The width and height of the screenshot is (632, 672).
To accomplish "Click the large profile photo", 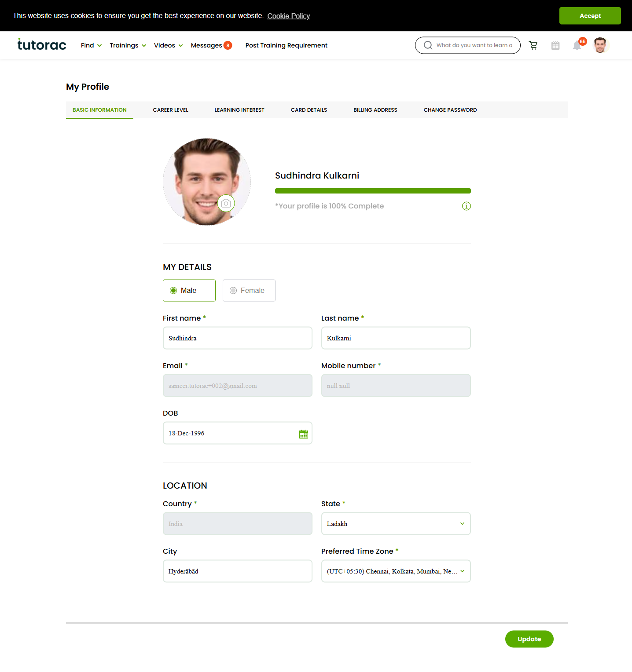I will click(x=207, y=182).
